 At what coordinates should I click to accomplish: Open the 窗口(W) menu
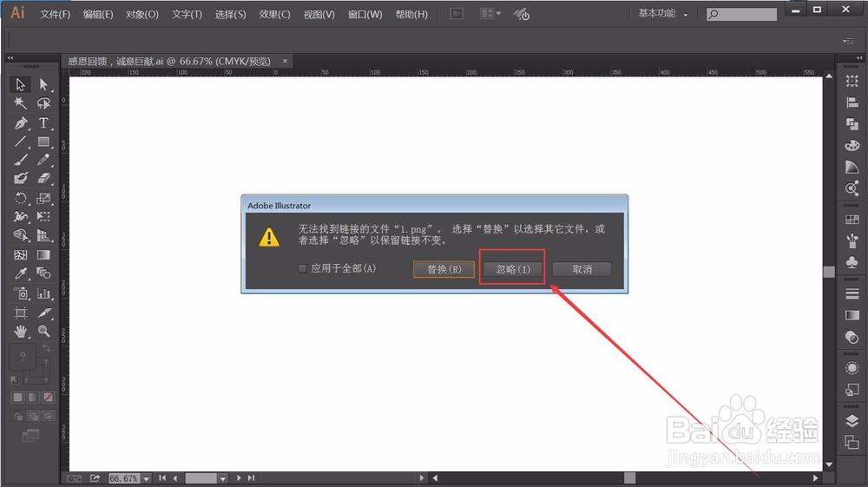[365, 14]
